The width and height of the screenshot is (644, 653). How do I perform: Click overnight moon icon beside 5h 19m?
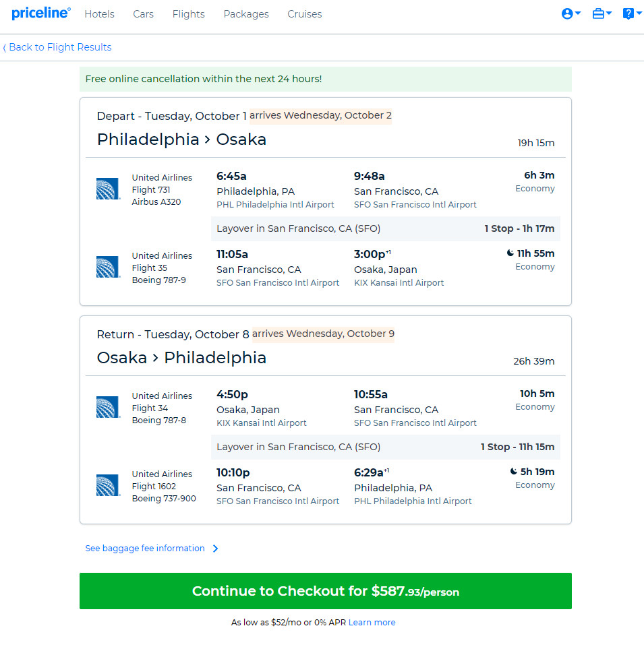514,471
